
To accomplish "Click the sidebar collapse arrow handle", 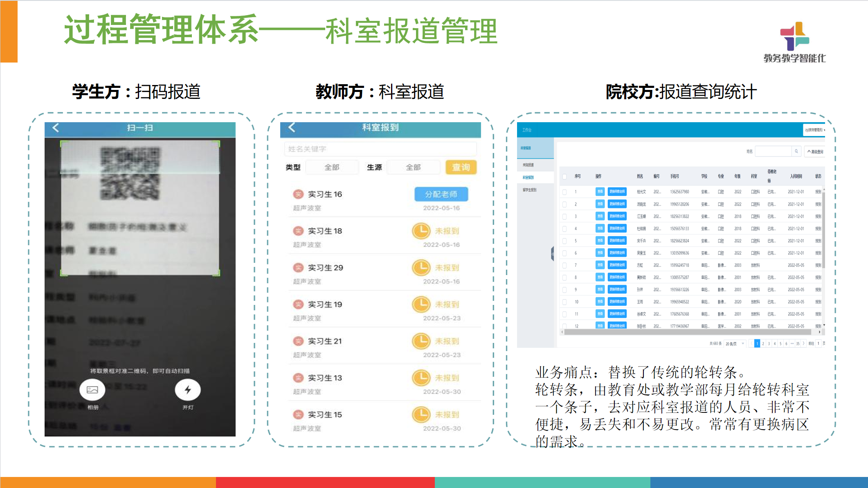I will [552, 253].
